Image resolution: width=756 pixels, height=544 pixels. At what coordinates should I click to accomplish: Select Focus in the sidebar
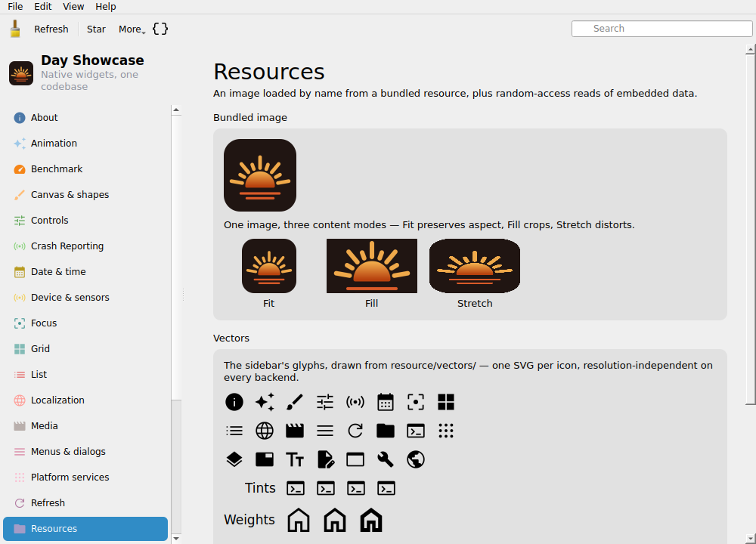pos(85,323)
